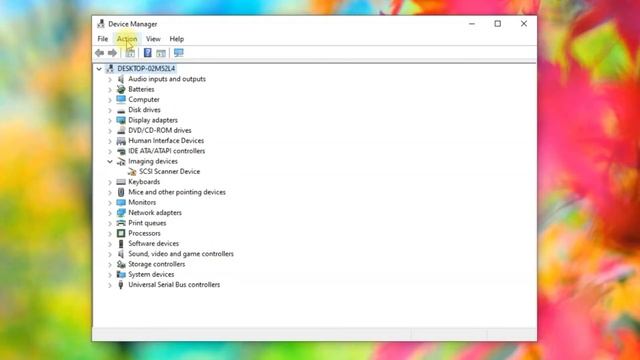Image resolution: width=640 pixels, height=360 pixels.
Task: Select the 'IDE ATA/ATAPI controllers' label
Action: 167,151
